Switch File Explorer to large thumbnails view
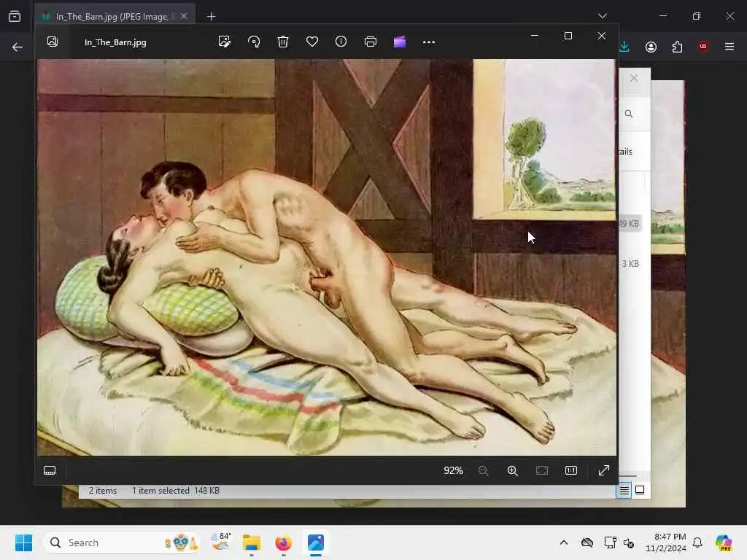This screenshot has height=560, width=747. click(x=640, y=490)
